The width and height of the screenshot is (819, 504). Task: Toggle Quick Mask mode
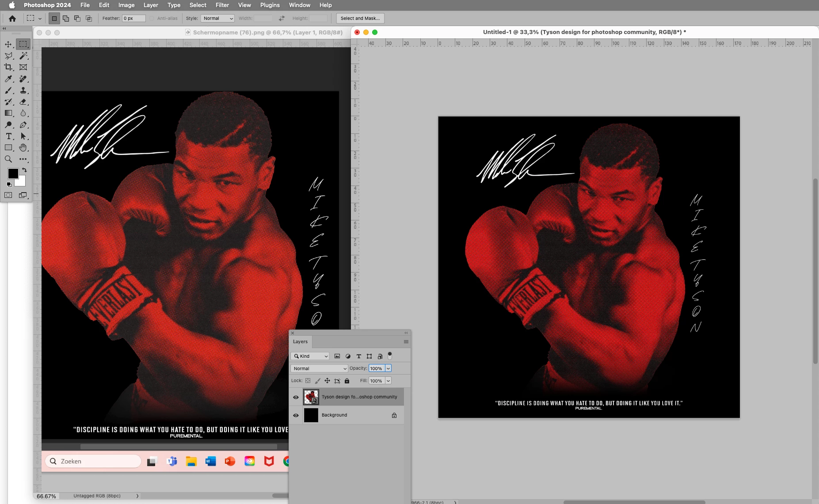pyautogui.click(x=8, y=195)
